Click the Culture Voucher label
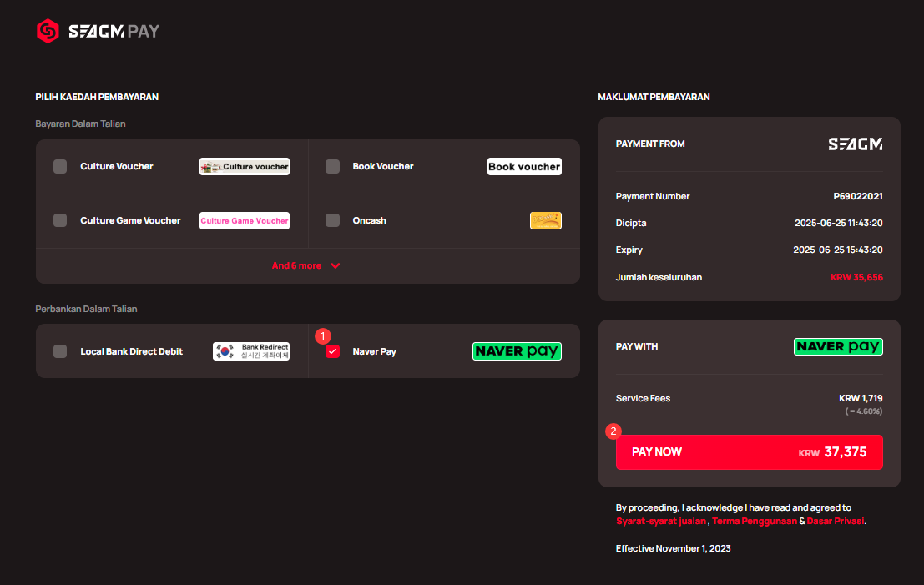 pyautogui.click(x=117, y=167)
